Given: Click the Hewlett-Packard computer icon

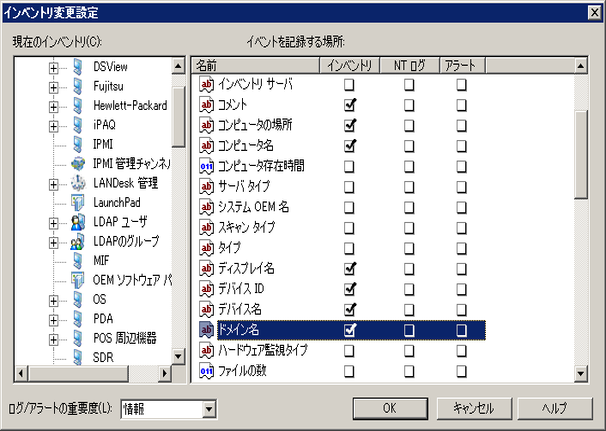Looking at the screenshot, I should (x=78, y=106).
